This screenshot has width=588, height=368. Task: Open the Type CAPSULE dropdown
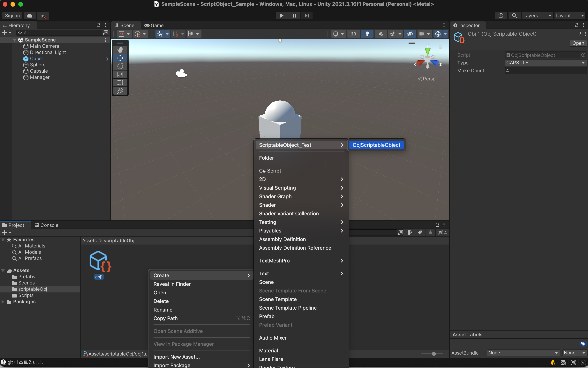(545, 63)
